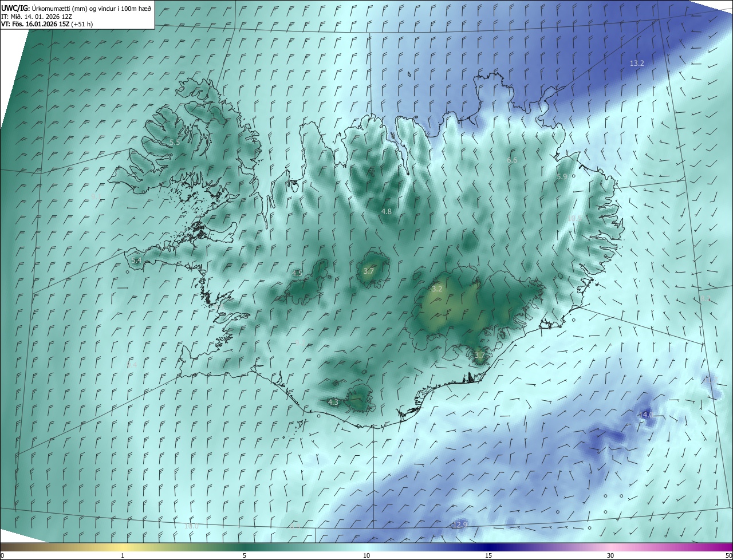
Task: Click the color scale tick label "15"
Action: (488, 555)
